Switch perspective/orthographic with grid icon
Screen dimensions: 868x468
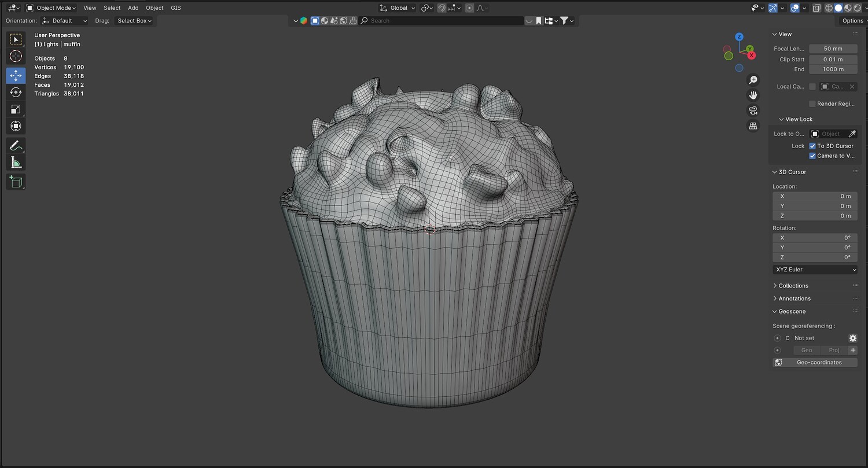[x=753, y=126]
